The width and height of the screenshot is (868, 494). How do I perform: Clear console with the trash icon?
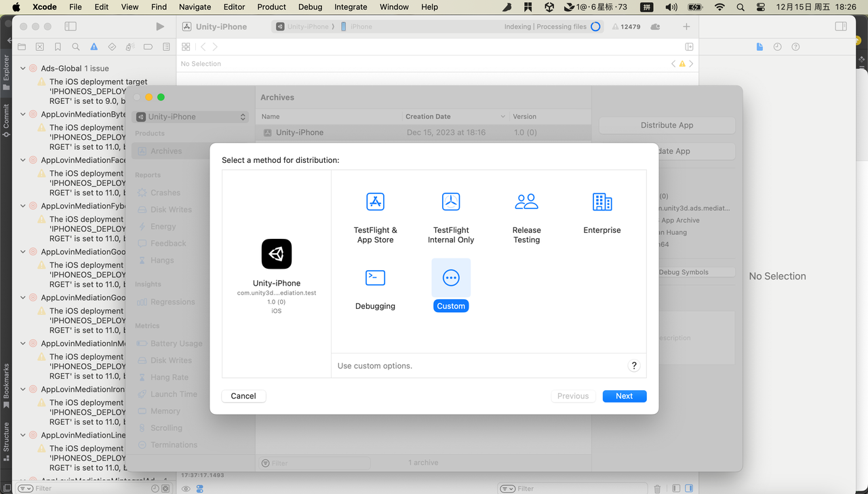657,489
